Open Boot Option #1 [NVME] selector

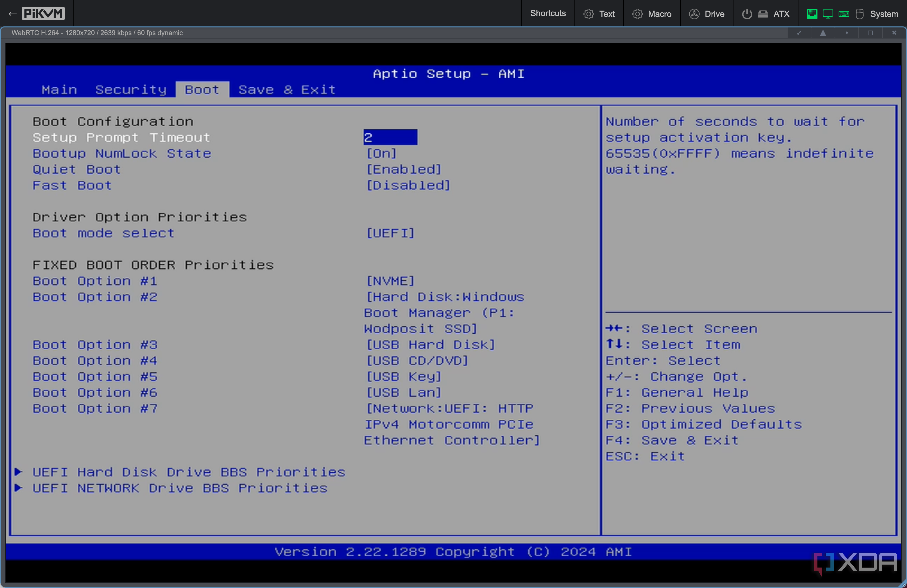(390, 281)
